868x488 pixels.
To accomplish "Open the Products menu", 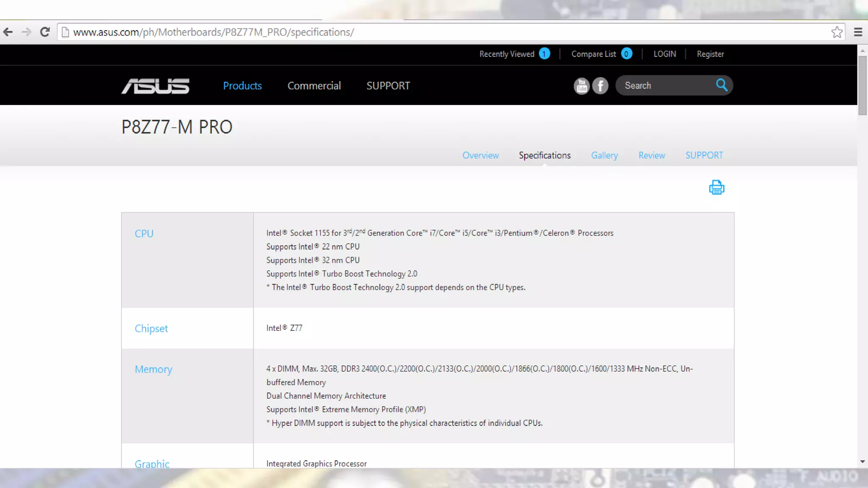I will click(x=242, y=86).
